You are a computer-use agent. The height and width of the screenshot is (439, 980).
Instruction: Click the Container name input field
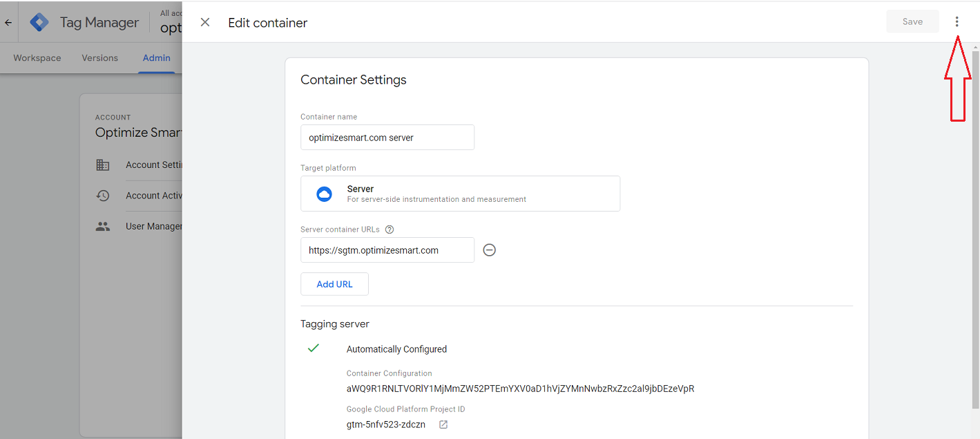click(387, 138)
